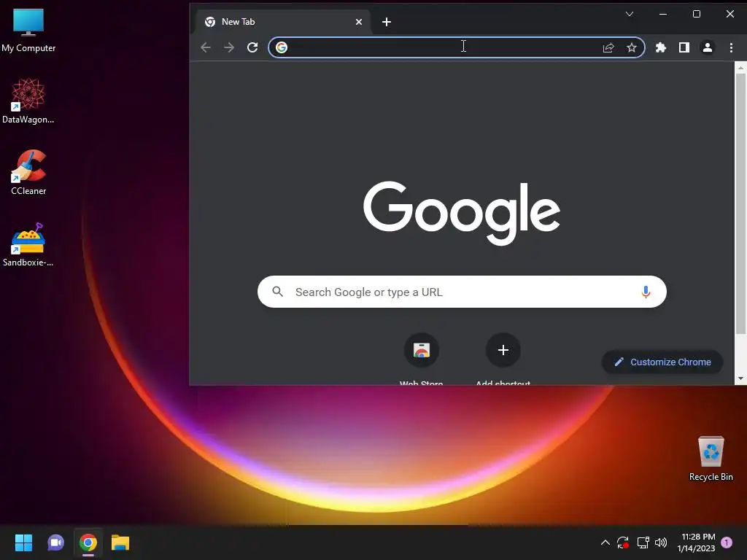
Task: Select the Sandboxie desktop shortcut
Action: 28,245
